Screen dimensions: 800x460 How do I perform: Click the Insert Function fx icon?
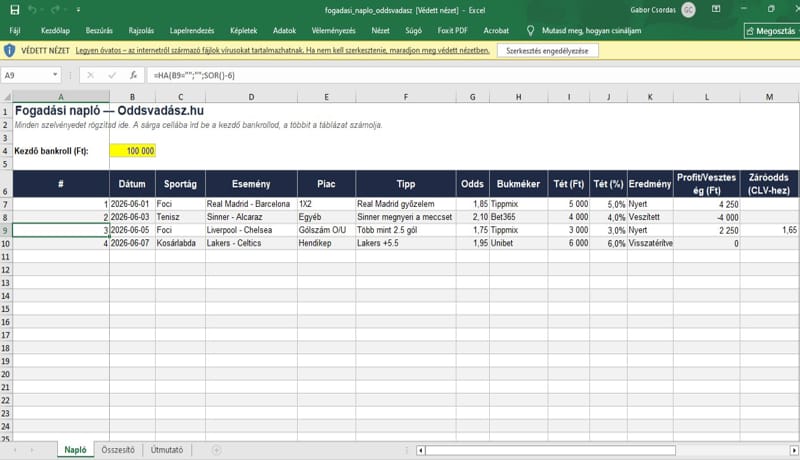[133, 75]
